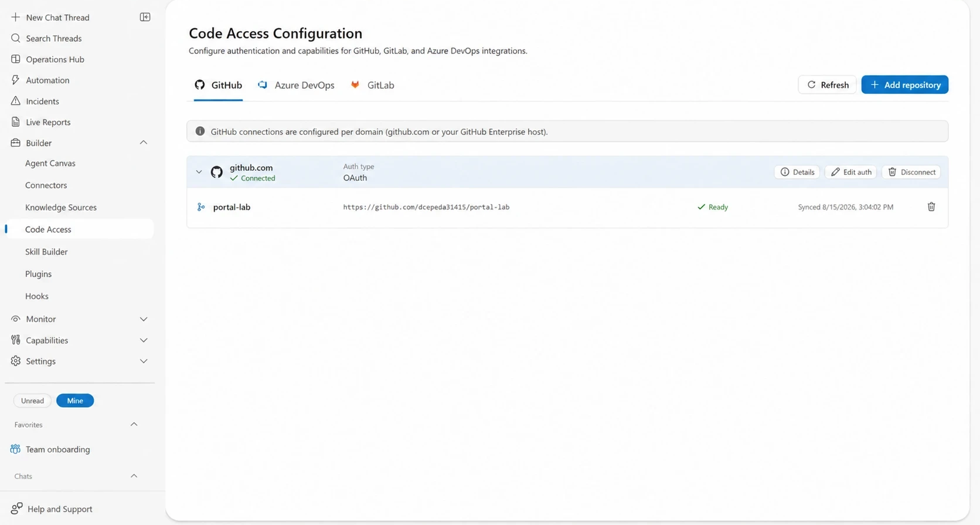Click the GitLab fox logo icon
Viewport: 980px width, 525px height.
pos(355,85)
